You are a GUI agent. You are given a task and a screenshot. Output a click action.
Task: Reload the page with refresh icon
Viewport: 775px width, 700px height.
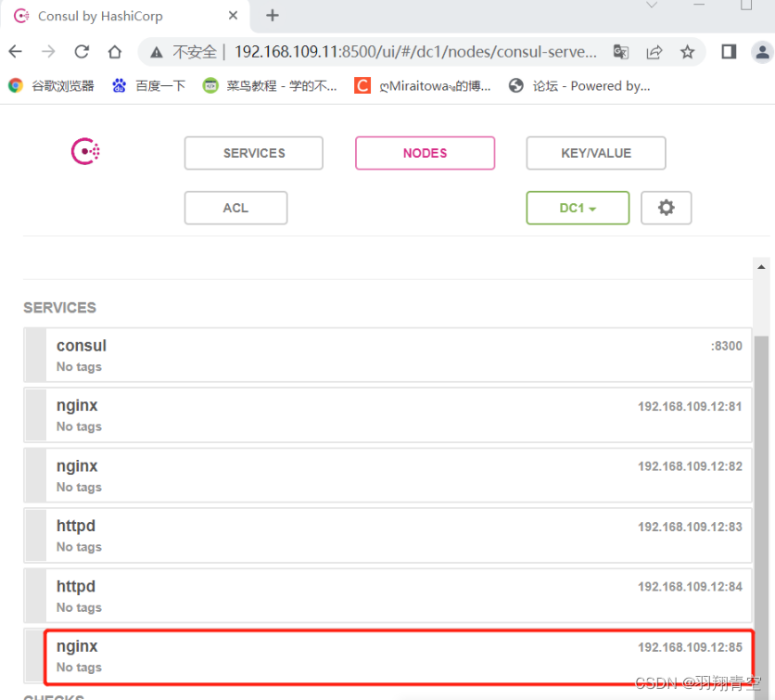tap(82, 51)
